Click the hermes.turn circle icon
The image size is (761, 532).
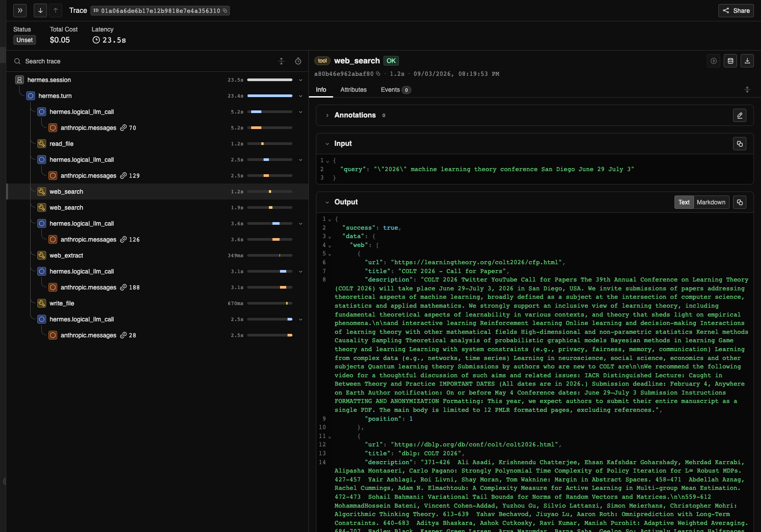[31, 96]
